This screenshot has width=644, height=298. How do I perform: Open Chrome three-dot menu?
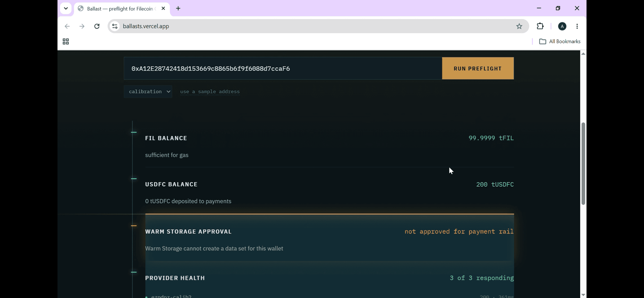pyautogui.click(x=577, y=26)
